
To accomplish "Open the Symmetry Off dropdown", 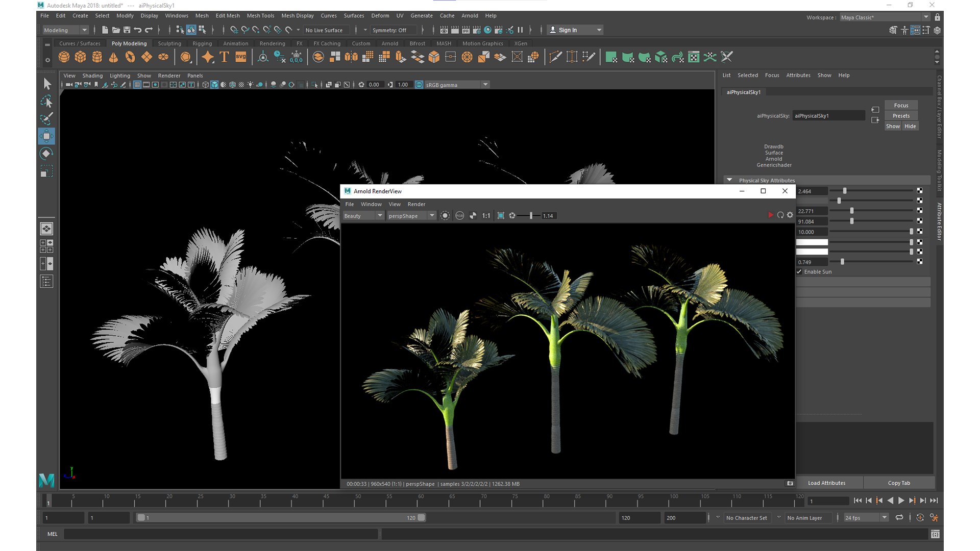I will 394,30.
